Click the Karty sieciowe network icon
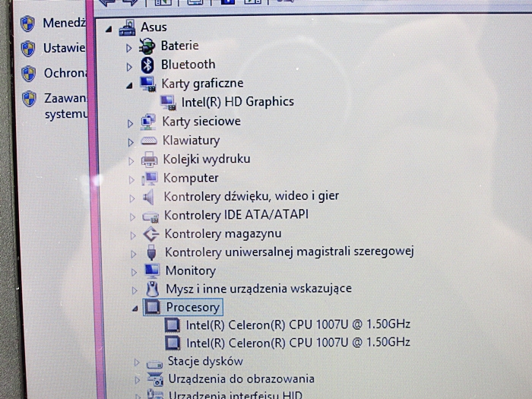This screenshot has width=532, height=399. point(148,122)
